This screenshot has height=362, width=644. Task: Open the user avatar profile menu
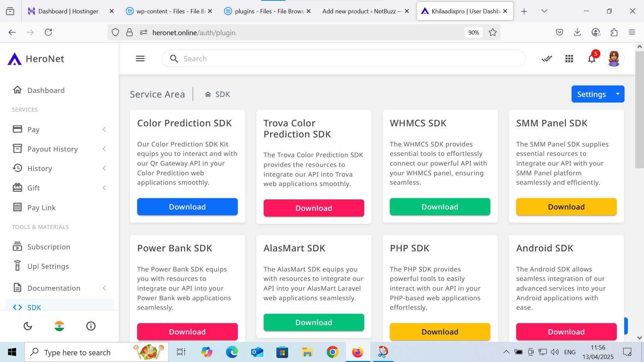pos(613,59)
